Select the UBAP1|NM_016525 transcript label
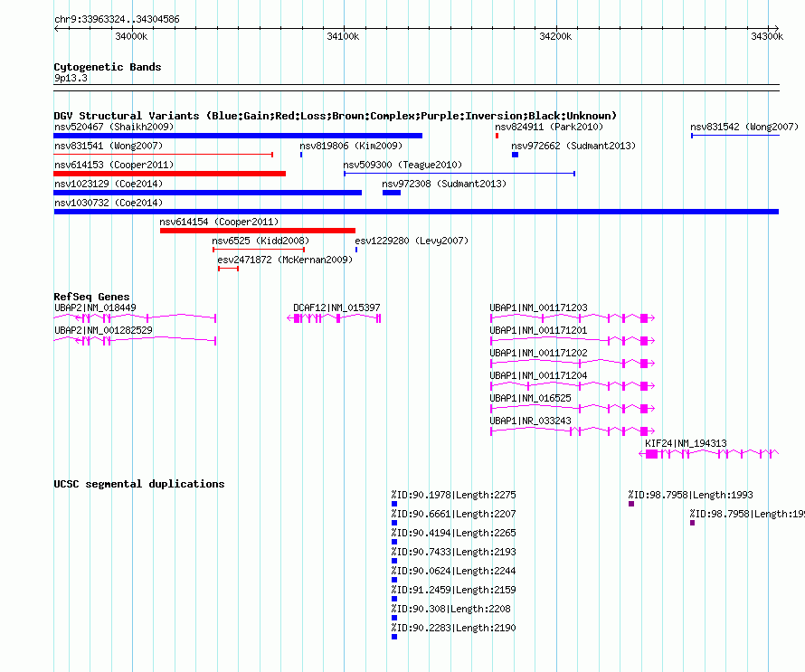805x672 pixels. click(530, 398)
